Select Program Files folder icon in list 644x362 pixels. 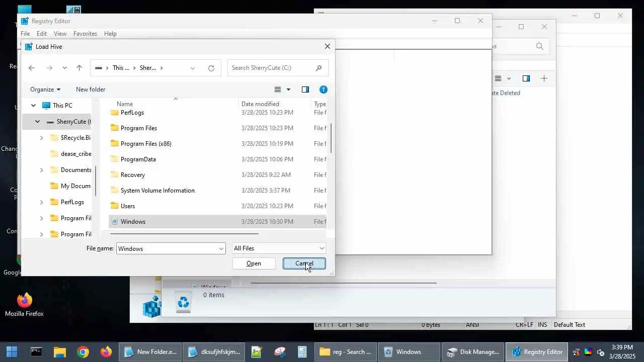coord(114,128)
